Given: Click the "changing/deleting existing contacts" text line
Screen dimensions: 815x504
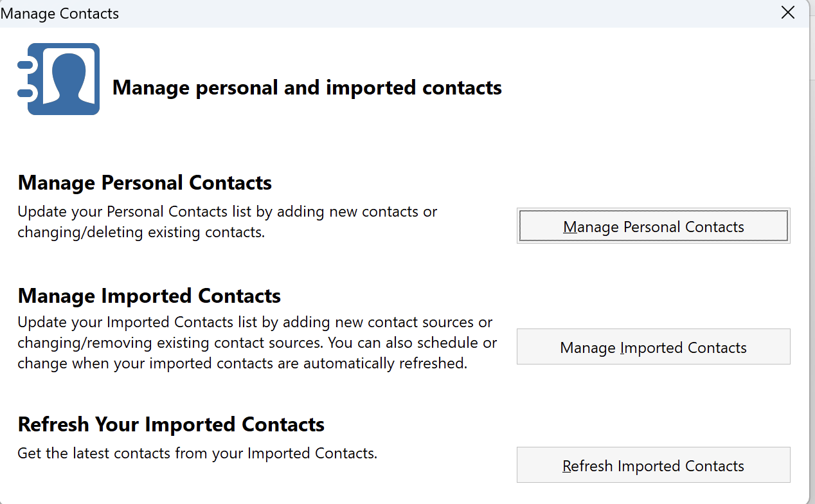Looking at the screenshot, I should pos(141,232).
